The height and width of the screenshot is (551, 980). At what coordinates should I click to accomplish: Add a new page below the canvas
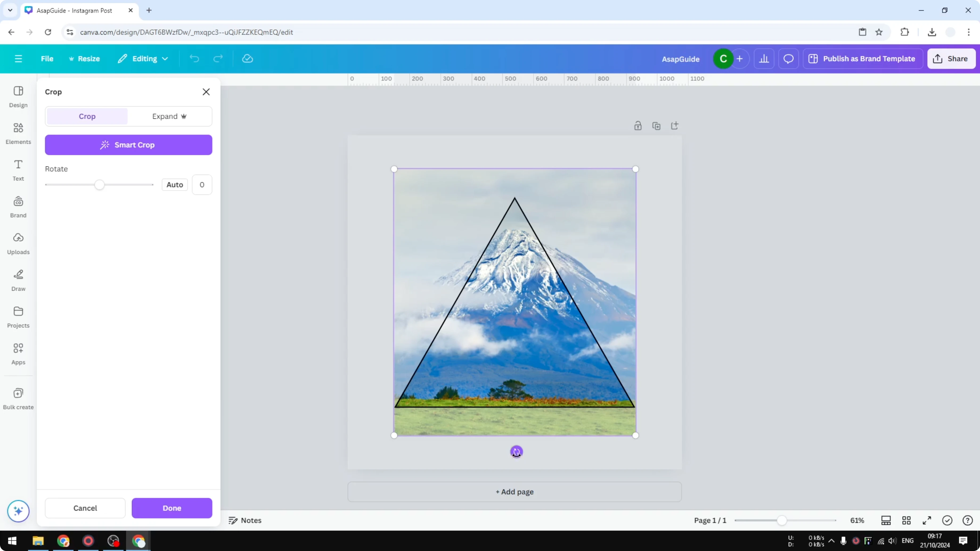coord(514,491)
